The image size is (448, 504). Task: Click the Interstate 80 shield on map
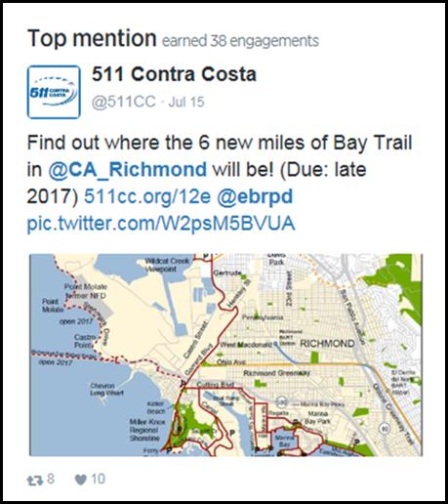(386, 428)
